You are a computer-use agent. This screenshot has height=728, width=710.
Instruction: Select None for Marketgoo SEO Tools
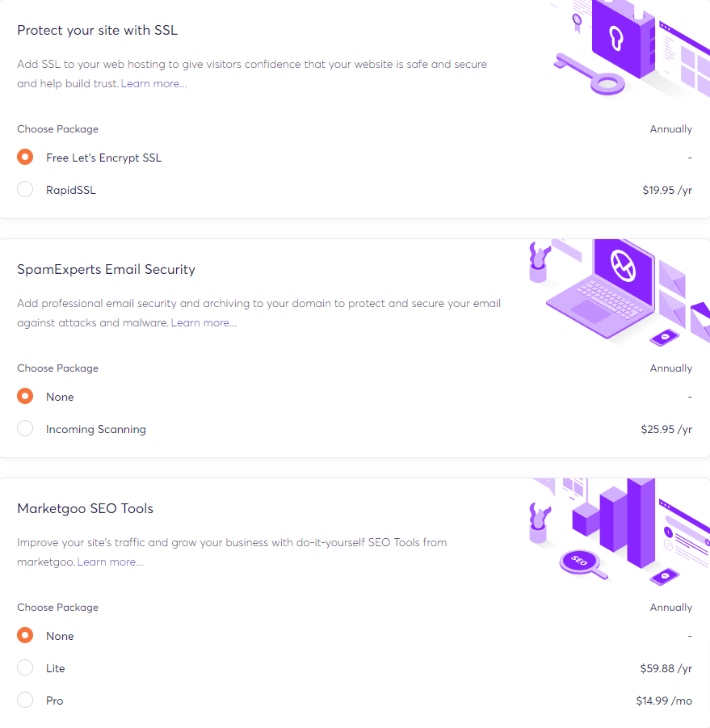pyautogui.click(x=24, y=635)
